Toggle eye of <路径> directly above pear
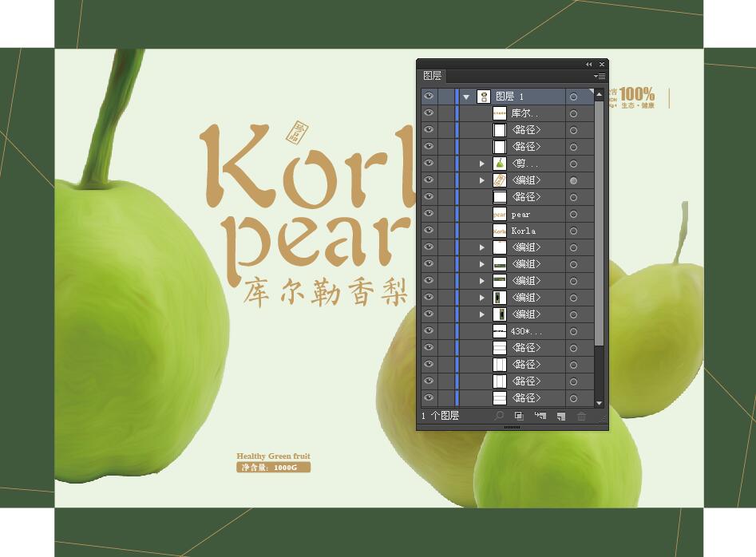The width and height of the screenshot is (756, 557). click(x=428, y=196)
